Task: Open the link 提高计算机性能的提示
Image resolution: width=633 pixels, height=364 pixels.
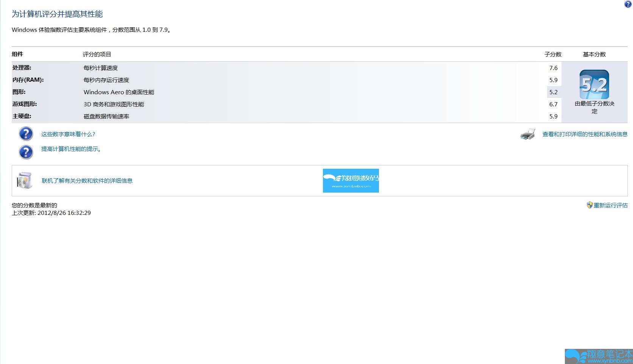Action: 71,149
